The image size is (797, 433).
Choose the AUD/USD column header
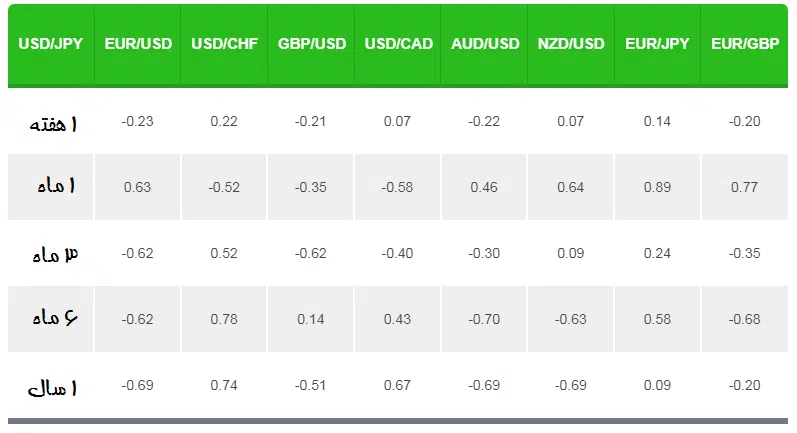[484, 44]
